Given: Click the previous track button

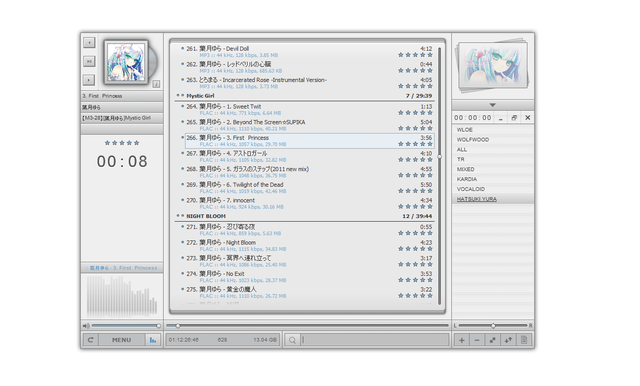Looking at the screenshot, I should (89, 42).
